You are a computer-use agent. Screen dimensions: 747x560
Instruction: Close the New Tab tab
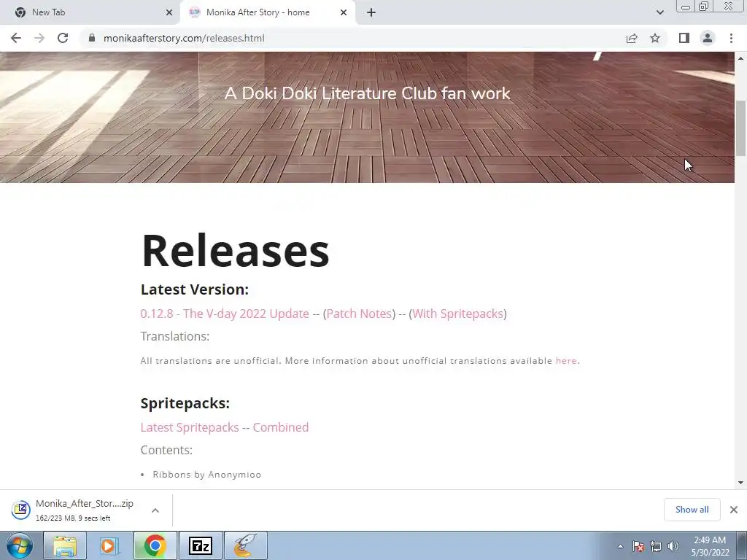pos(169,12)
